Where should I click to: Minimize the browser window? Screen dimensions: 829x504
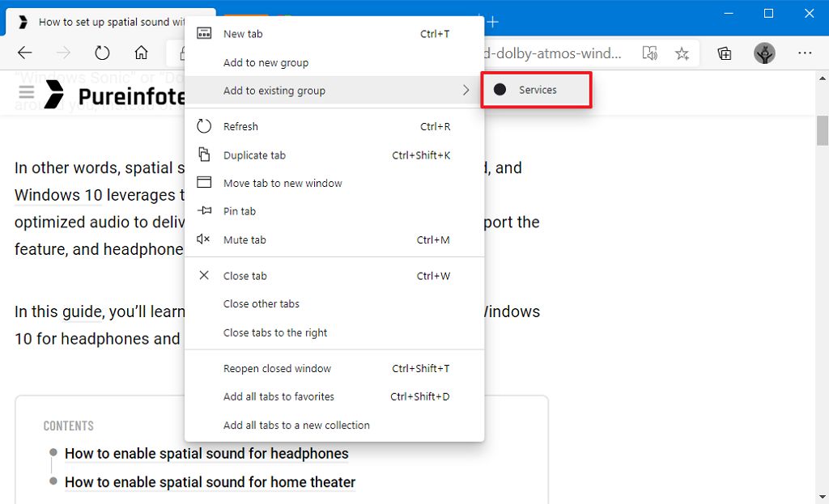(x=729, y=13)
